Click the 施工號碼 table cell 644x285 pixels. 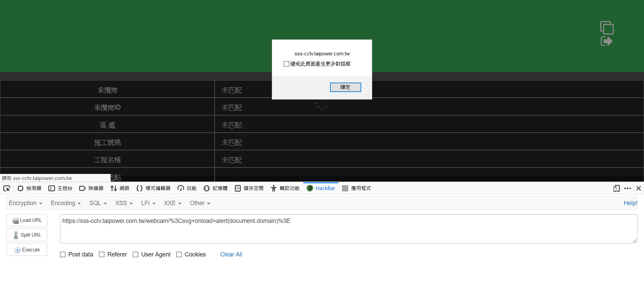coord(107,142)
